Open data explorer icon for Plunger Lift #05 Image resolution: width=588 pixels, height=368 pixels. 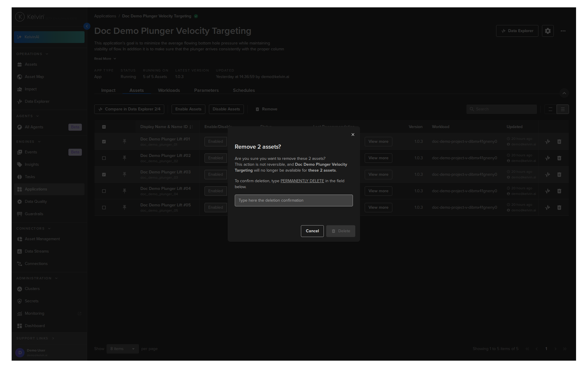548,208
